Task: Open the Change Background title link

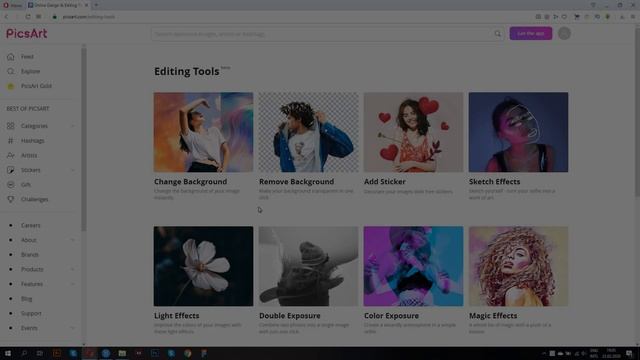Action: tap(191, 182)
